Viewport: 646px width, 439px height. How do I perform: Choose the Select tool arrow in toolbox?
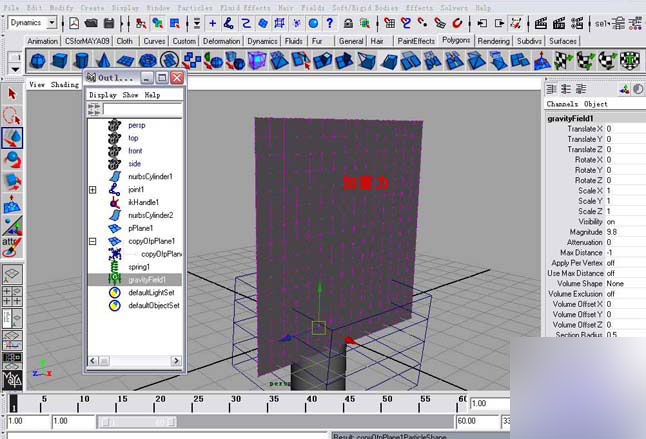click(12, 94)
